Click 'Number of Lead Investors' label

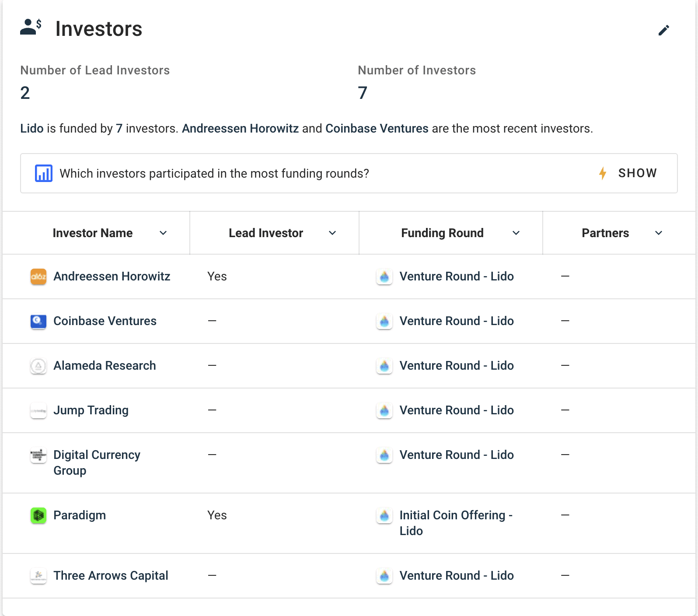(95, 70)
